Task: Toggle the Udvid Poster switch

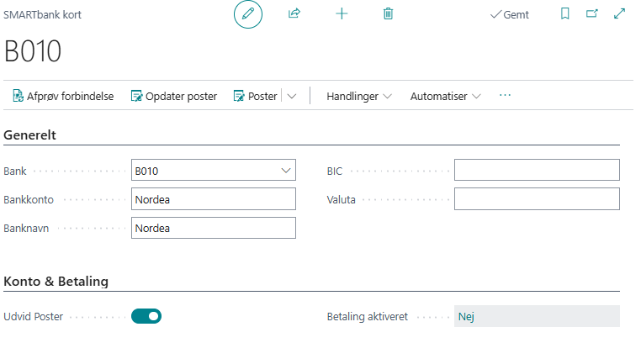Action: pos(146,316)
